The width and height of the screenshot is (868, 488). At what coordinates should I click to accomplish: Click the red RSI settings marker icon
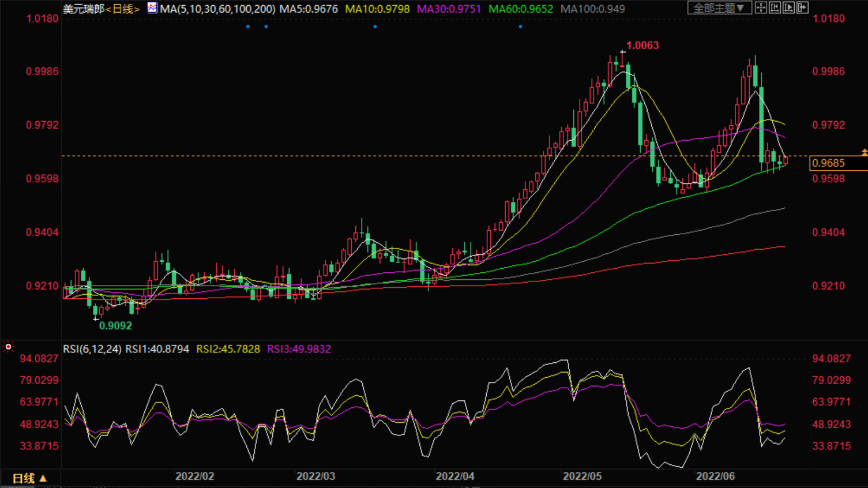pos(8,347)
